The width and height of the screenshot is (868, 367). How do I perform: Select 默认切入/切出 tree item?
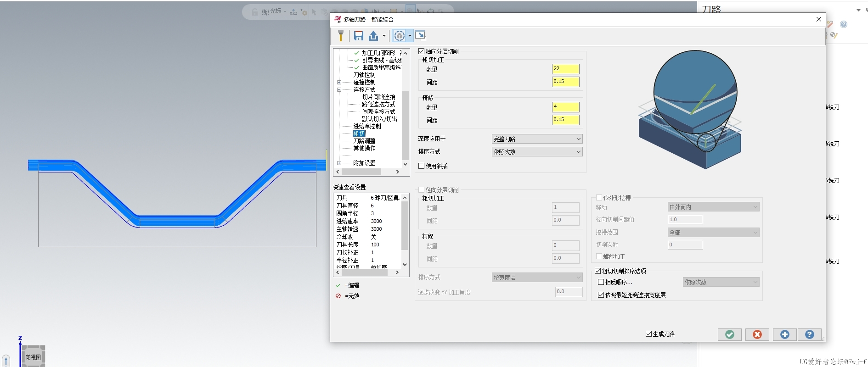click(x=379, y=119)
